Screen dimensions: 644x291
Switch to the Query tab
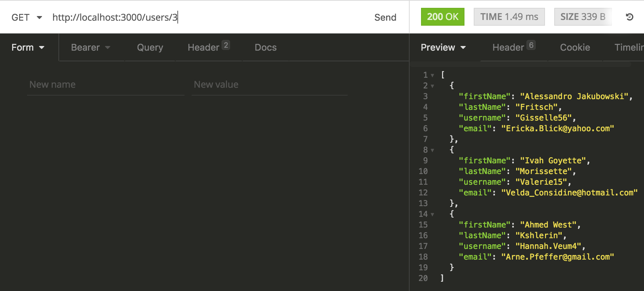click(x=150, y=47)
